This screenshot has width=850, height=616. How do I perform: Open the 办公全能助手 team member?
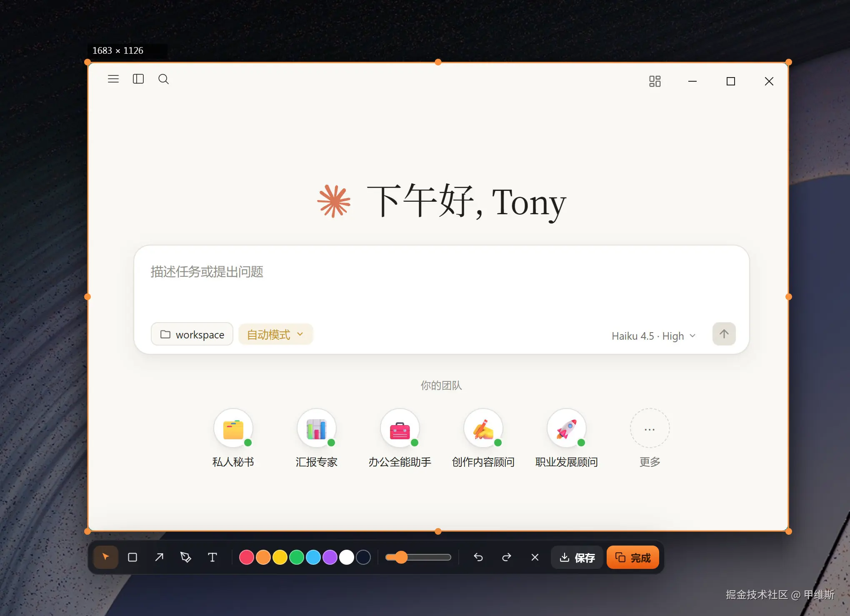pos(400,438)
